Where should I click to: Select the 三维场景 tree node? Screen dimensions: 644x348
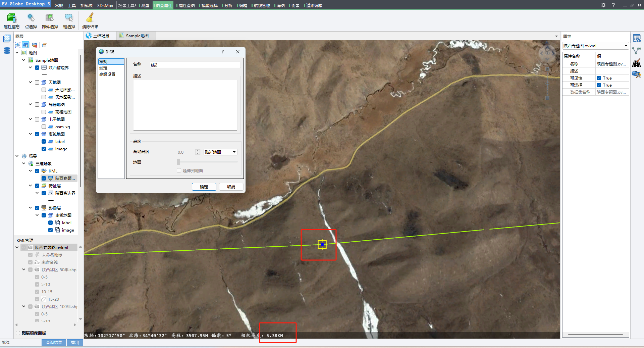(44, 163)
